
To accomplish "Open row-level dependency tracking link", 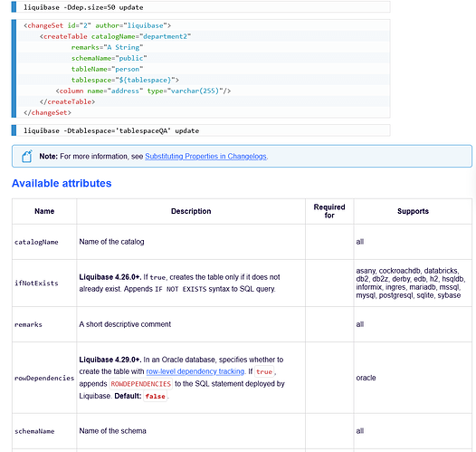I will (195, 371).
